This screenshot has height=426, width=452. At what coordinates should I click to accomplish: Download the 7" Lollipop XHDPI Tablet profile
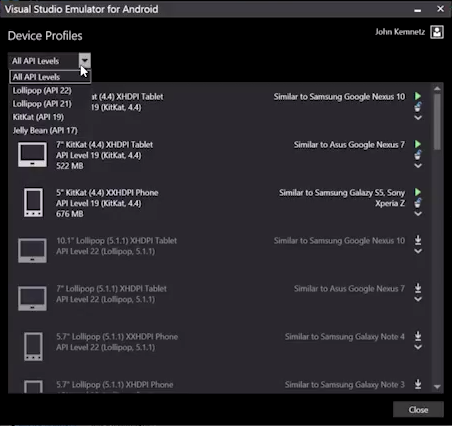coord(418,288)
